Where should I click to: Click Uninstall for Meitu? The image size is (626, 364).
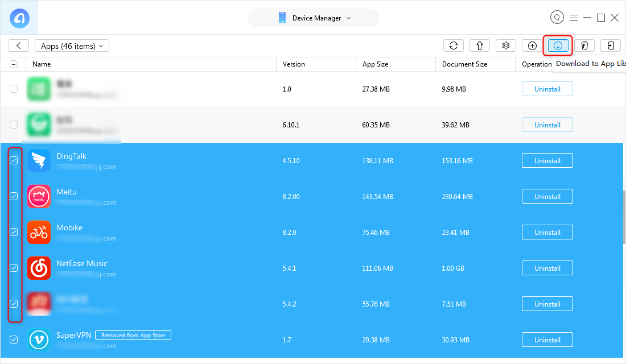(547, 196)
